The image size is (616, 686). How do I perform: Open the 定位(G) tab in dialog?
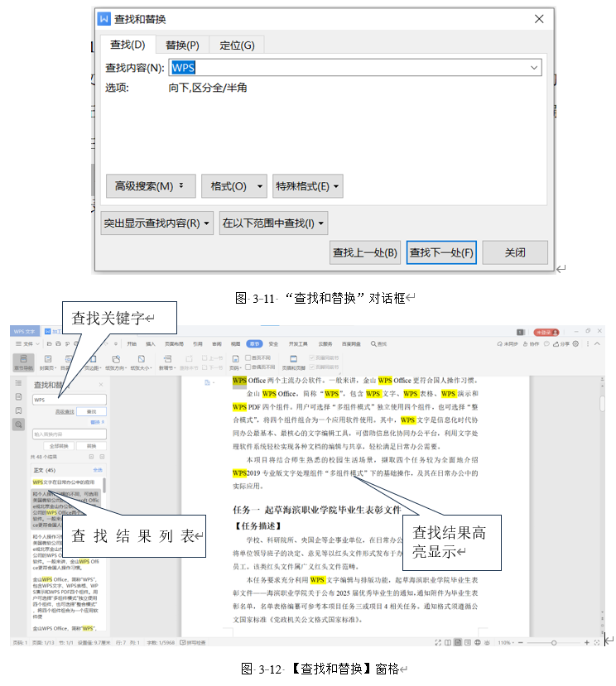coord(237,45)
